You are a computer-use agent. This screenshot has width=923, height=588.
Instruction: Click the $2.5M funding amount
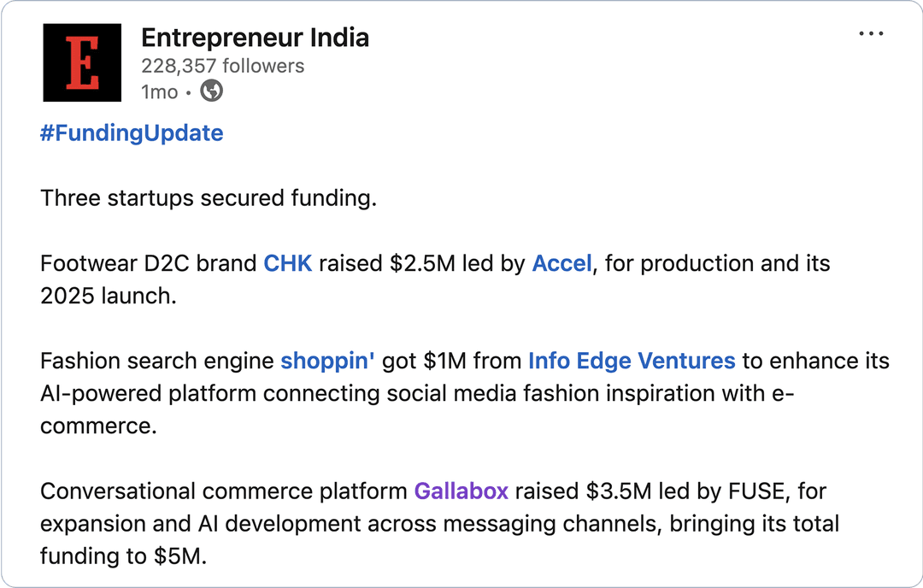(x=423, y=263)
